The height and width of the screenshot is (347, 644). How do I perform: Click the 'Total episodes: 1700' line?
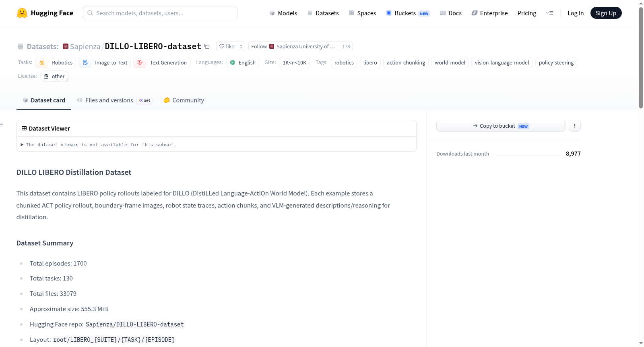pos(58,264)
